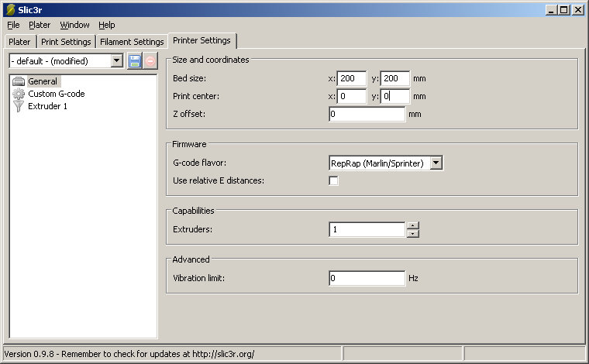Click the RepRap (Marlin/Sprinter) combo box
Image resolution: width=589 pixels, height=364 pixels.
pos(386,163)
